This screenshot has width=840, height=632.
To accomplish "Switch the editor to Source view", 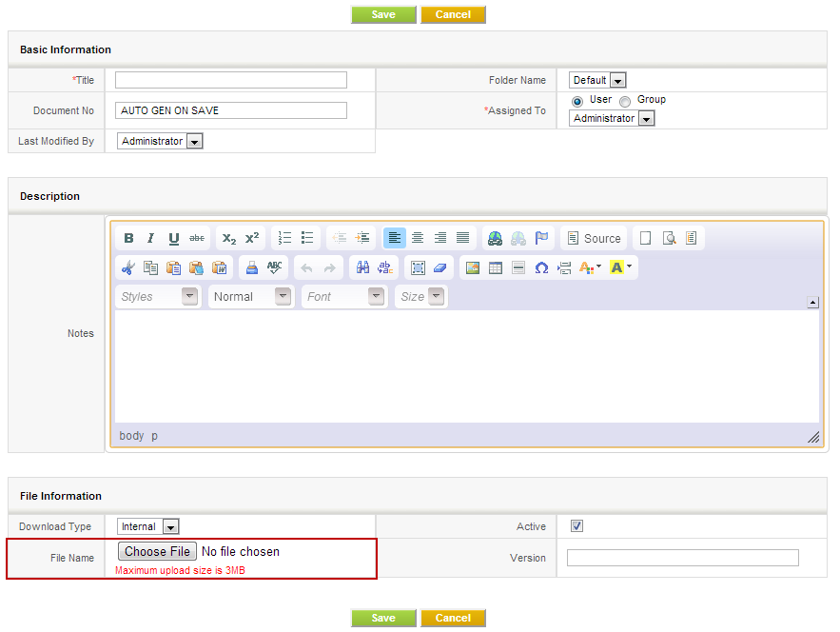I will [594, 239].
